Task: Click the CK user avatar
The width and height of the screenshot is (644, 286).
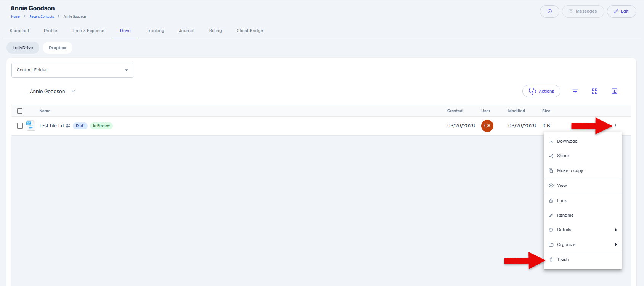Action: [487, 126]
